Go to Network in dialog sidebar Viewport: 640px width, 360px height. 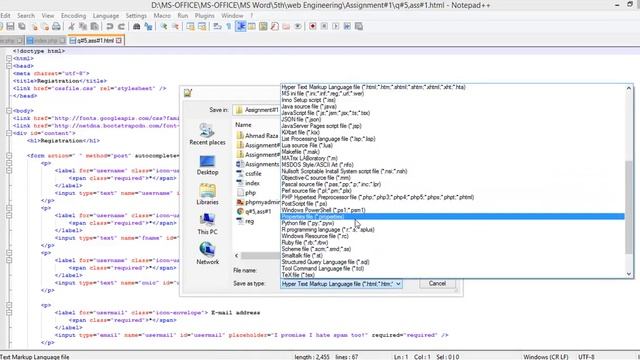pyautogui.click(x=207, y=253)
